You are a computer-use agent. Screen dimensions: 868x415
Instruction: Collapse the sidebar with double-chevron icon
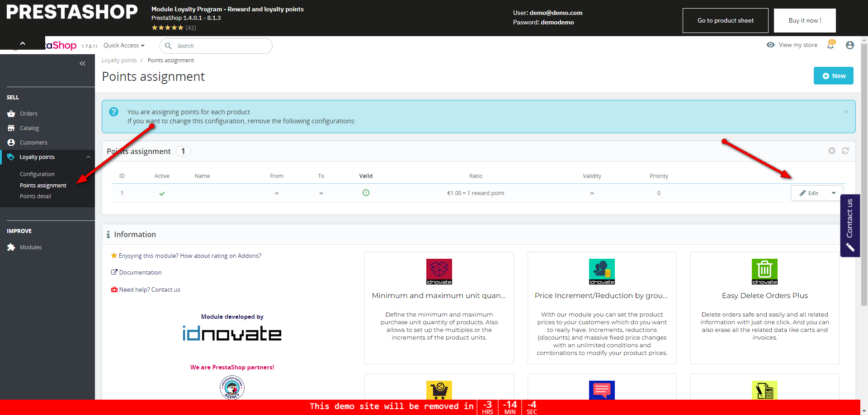82,64
